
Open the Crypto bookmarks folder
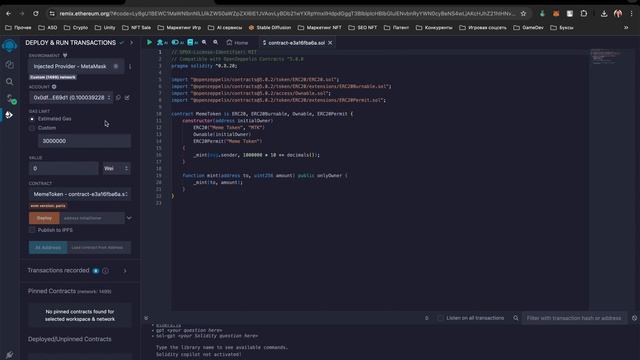[x=76, y=28]
